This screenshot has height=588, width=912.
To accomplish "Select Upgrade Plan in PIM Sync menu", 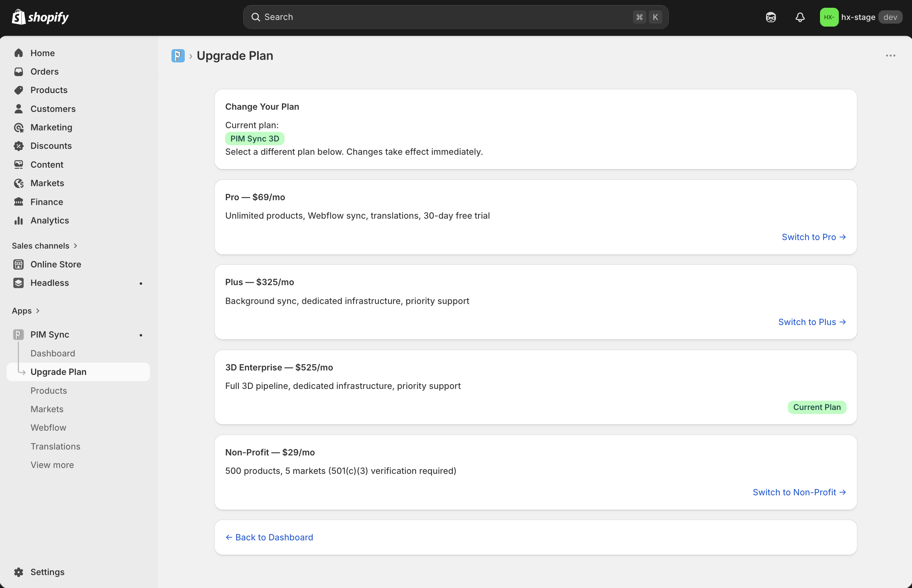I will pos(78,372).
